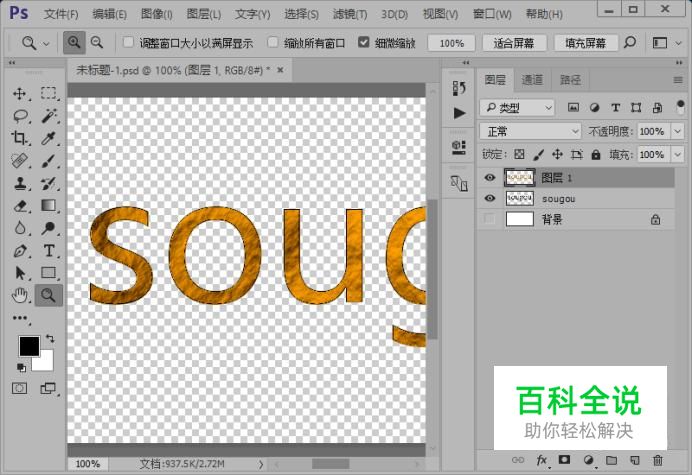Add a layer mask

[564, 460]
